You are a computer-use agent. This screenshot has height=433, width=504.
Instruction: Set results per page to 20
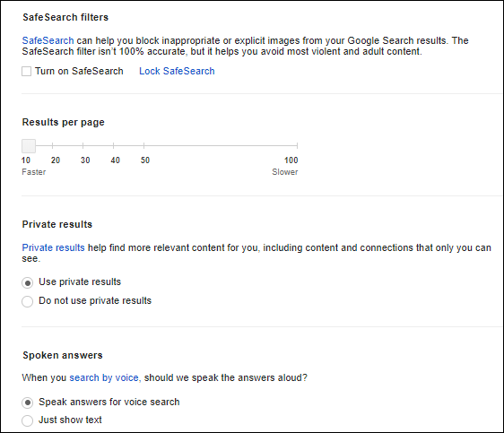pos(52,146)
